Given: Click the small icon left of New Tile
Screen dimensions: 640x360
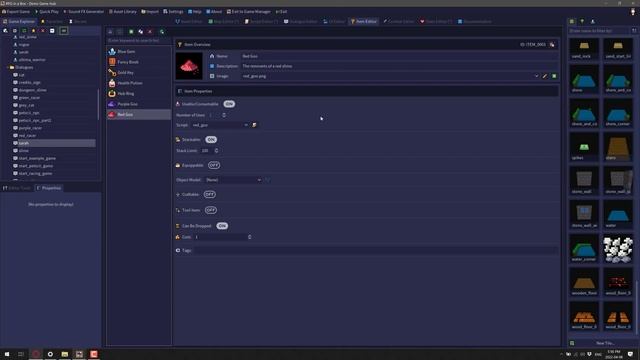Looking at the screenshot, I should [572, 343].
